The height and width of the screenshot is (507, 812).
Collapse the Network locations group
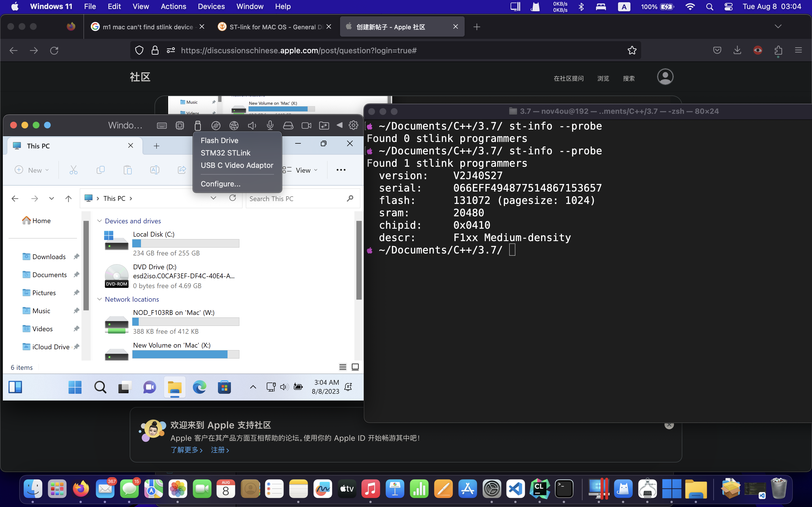(99, 299)
